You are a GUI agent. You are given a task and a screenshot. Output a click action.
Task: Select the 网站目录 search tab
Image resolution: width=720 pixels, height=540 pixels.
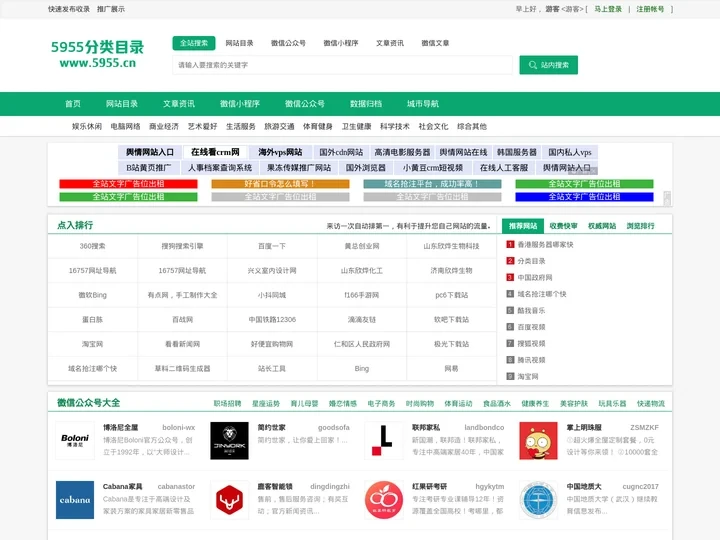point(239,43)
